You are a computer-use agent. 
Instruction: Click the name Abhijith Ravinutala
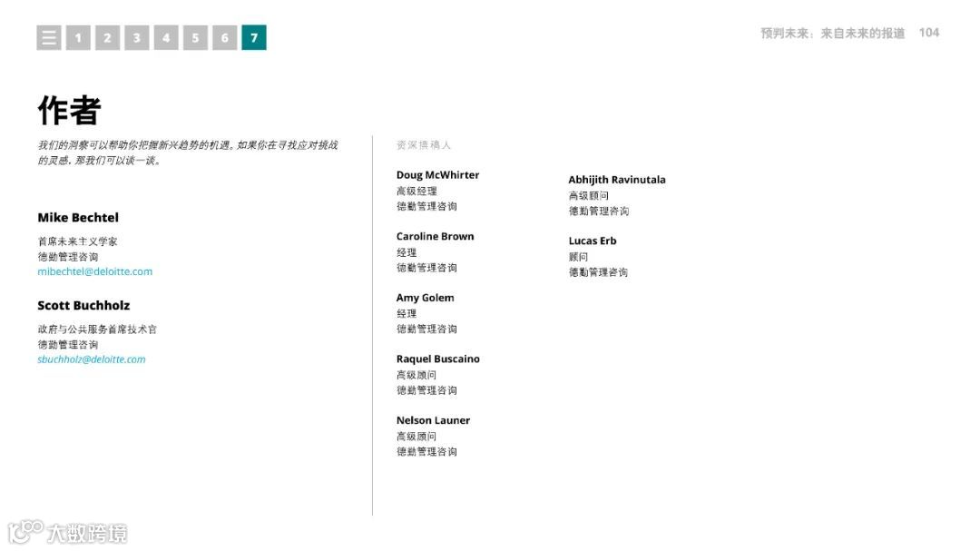pyautogui.click(x=617, y=180)
